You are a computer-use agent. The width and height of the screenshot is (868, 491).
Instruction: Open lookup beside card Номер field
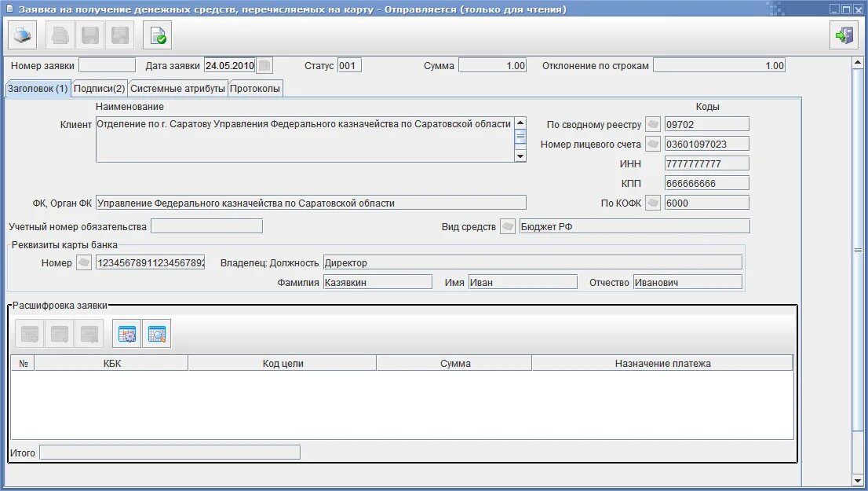[x=84, y=262]
